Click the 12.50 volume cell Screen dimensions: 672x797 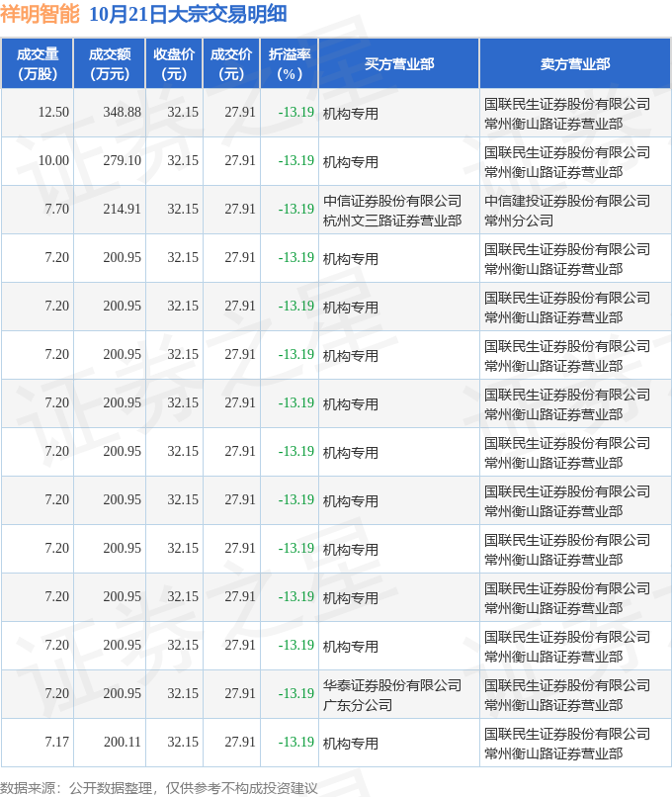point(53,113)
